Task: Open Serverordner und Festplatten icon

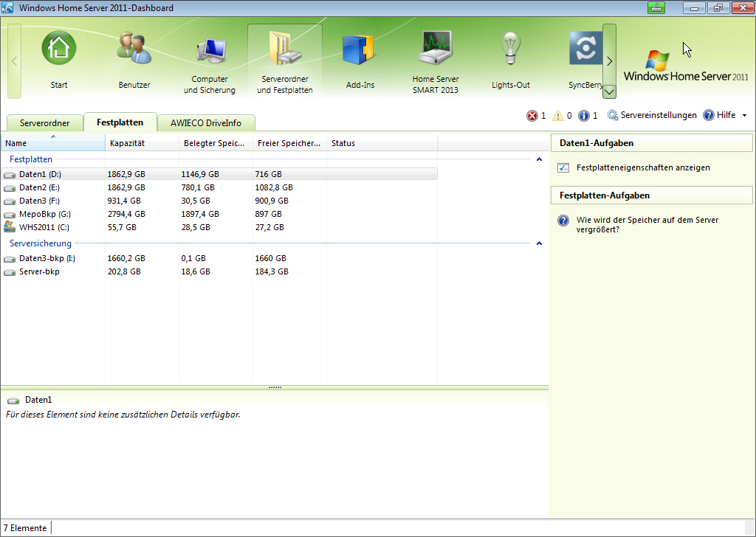Action: (285, 48)
